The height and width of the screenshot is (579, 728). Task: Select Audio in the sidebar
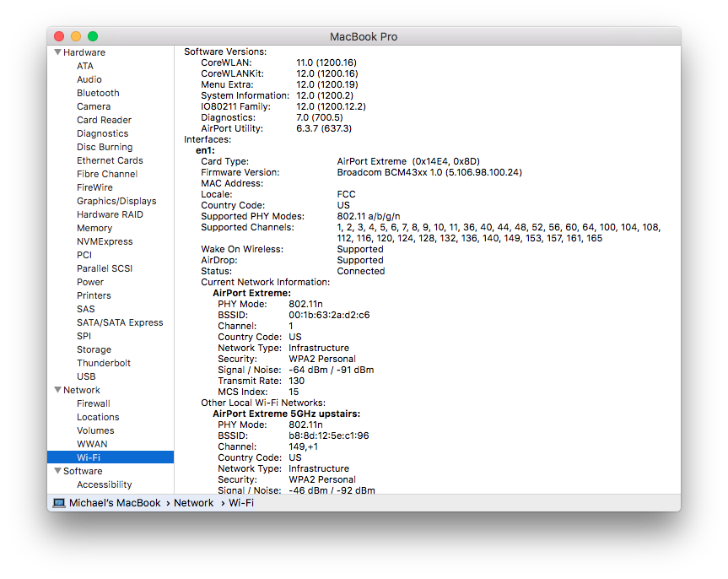89,79
